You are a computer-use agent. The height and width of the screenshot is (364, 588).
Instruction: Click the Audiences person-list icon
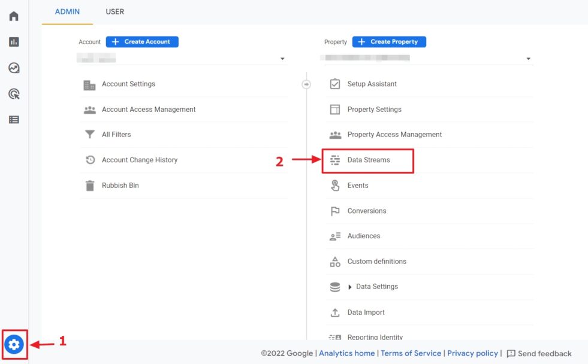[x=335, y=236]
